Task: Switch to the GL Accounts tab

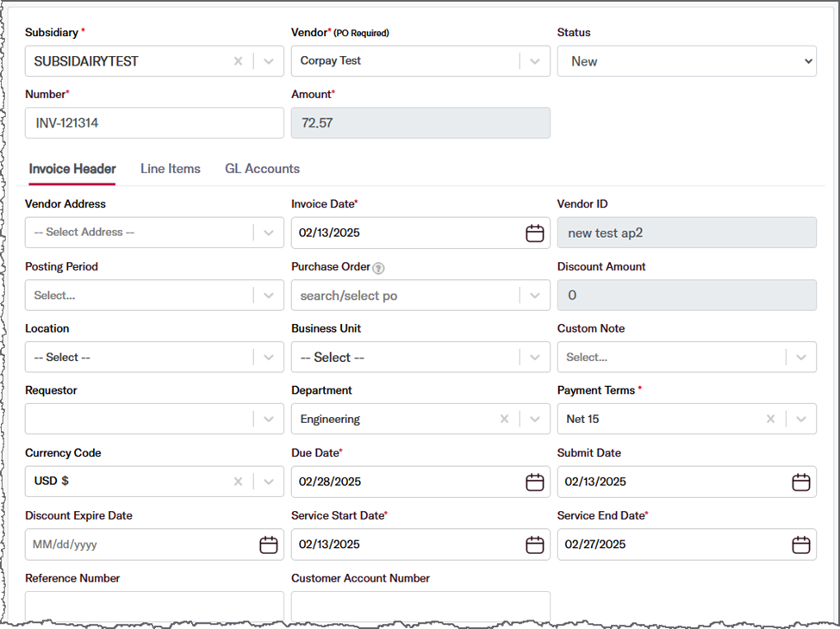Action: [x=262, y=169]
